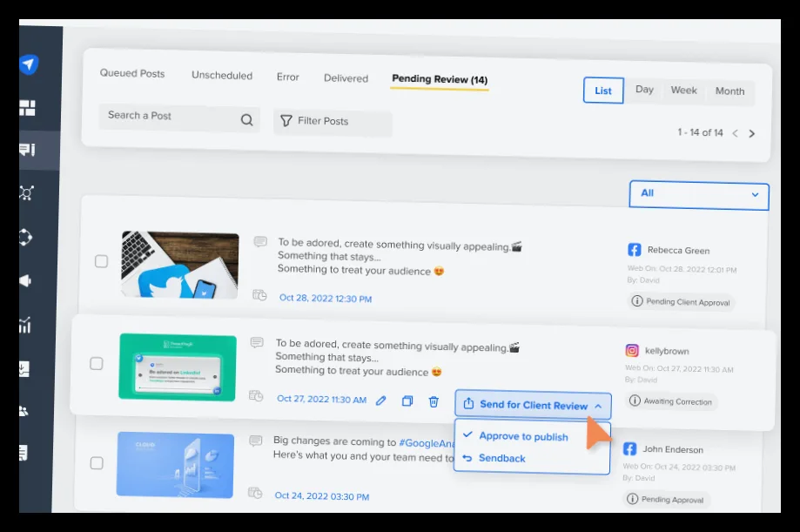
Task: Click the comment icon on the GoogleAnalytics post
Action: (256, 440)
